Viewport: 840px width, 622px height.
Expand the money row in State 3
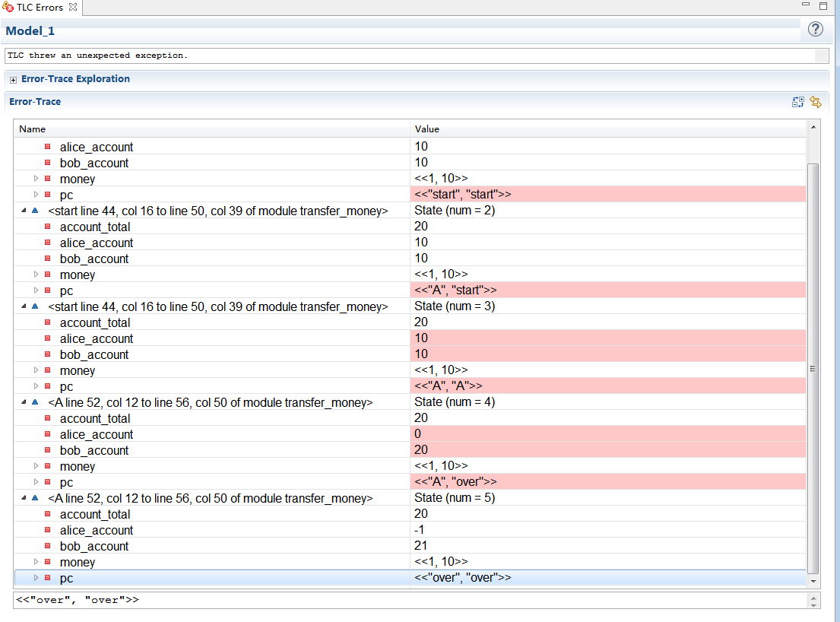[x=36, y=370]
